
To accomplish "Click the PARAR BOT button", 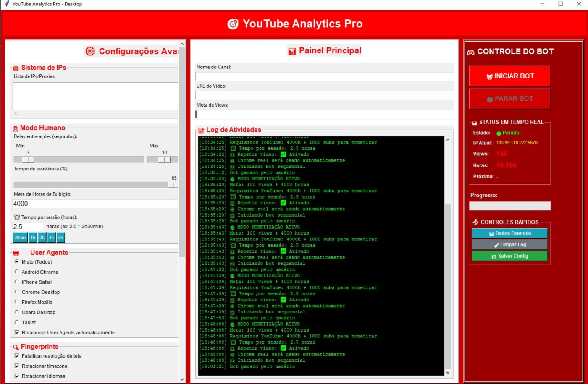I will [x=509, y=99].
